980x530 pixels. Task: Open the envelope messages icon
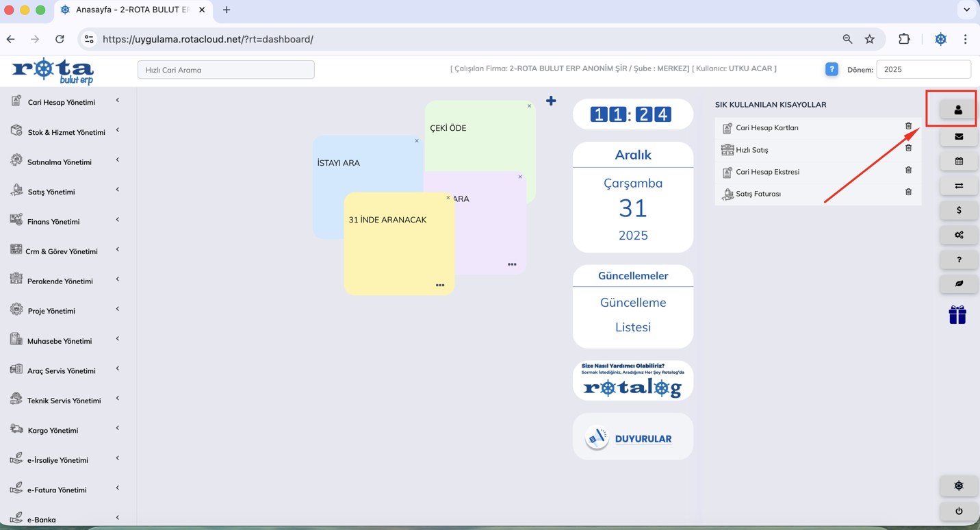tap(958, 136)
